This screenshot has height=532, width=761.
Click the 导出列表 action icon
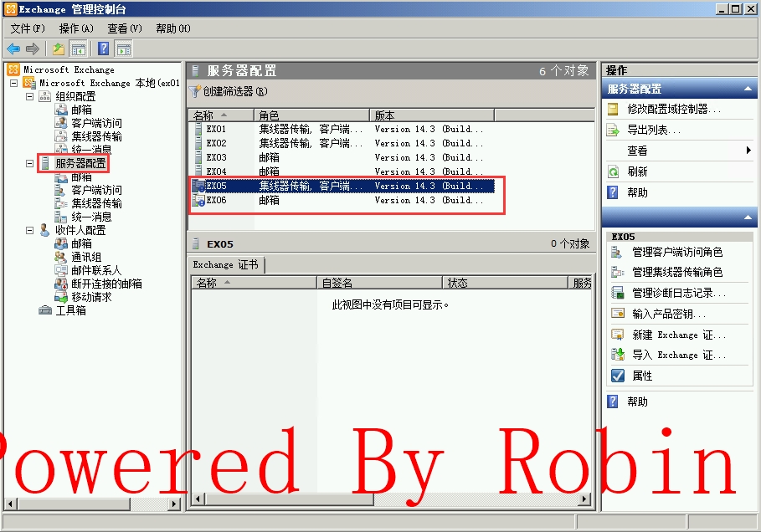point(613,130)
